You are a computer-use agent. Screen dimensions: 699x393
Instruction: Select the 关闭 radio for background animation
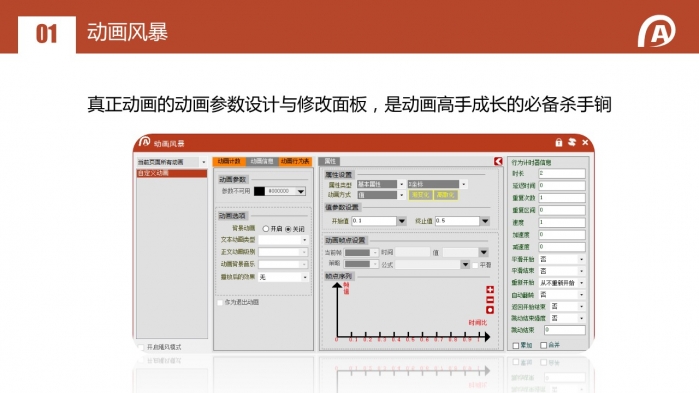[288, 229]
